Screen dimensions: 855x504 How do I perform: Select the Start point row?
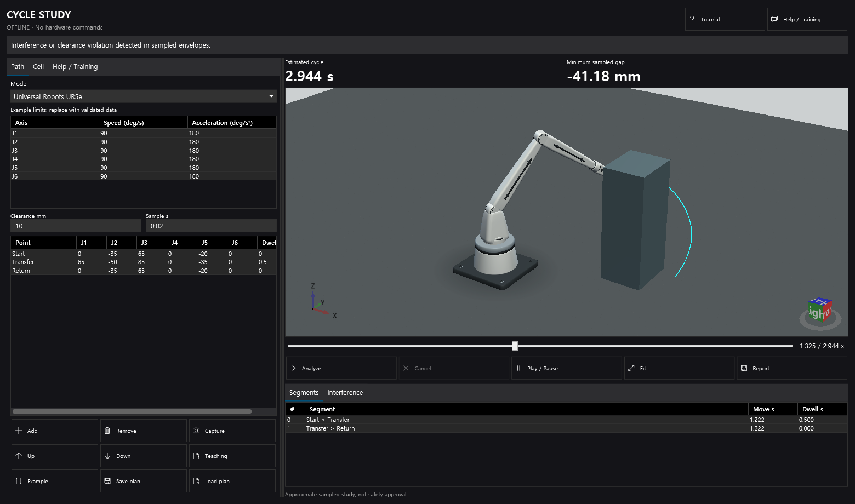[x=144, y=254]
